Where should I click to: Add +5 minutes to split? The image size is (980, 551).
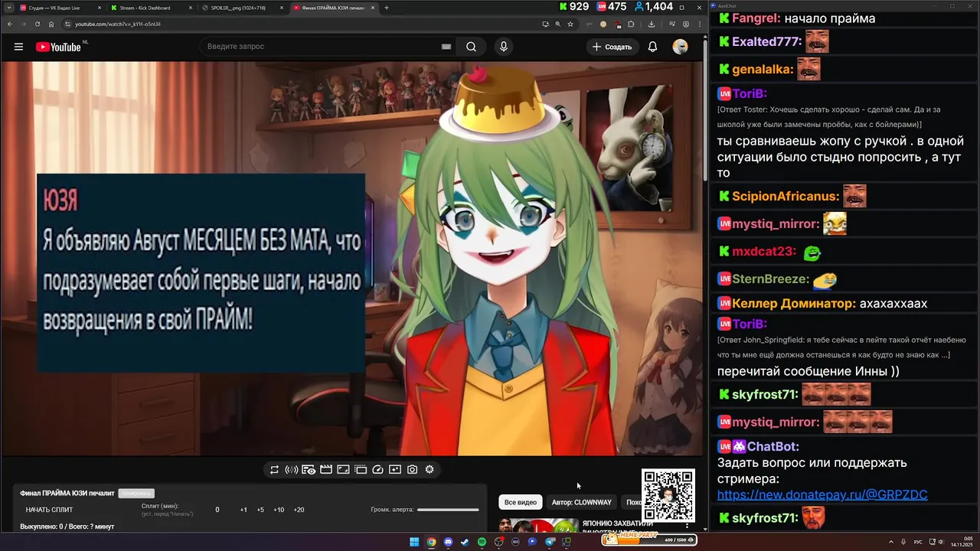pyautogui.click(x=260, y=510)
